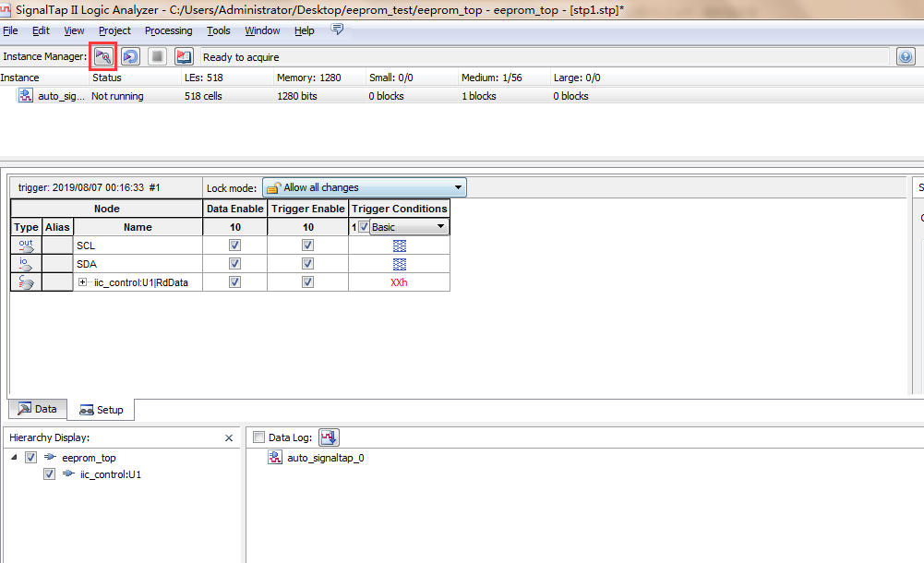Click the SDA trigger condition pattern
924x563 pixels.
click(400, 264)
